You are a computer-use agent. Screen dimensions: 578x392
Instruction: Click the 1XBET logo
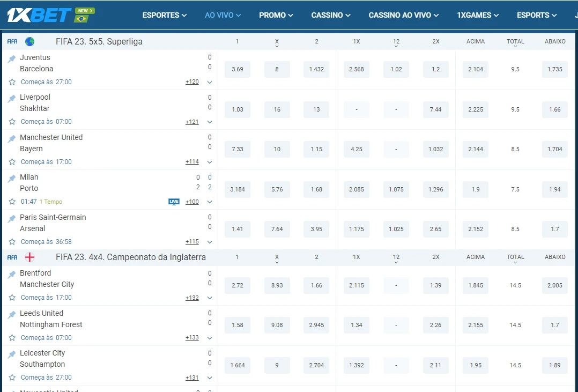point(39,15)
